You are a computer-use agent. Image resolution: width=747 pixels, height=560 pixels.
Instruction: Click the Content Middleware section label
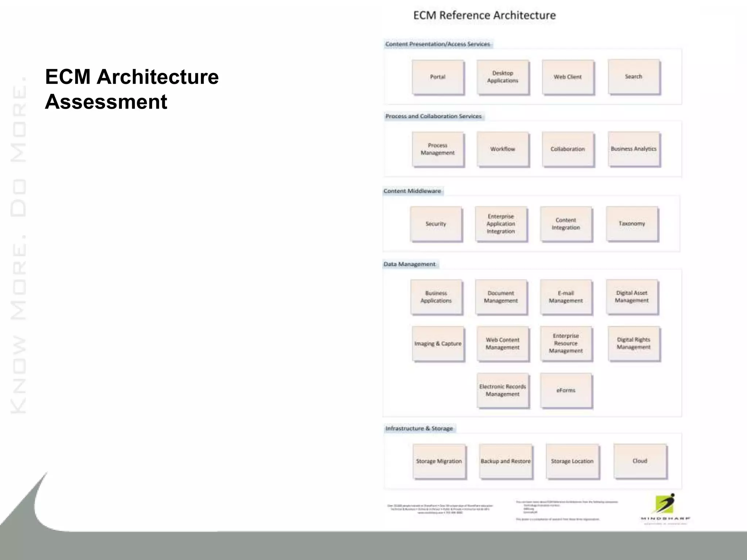[412, 191]
